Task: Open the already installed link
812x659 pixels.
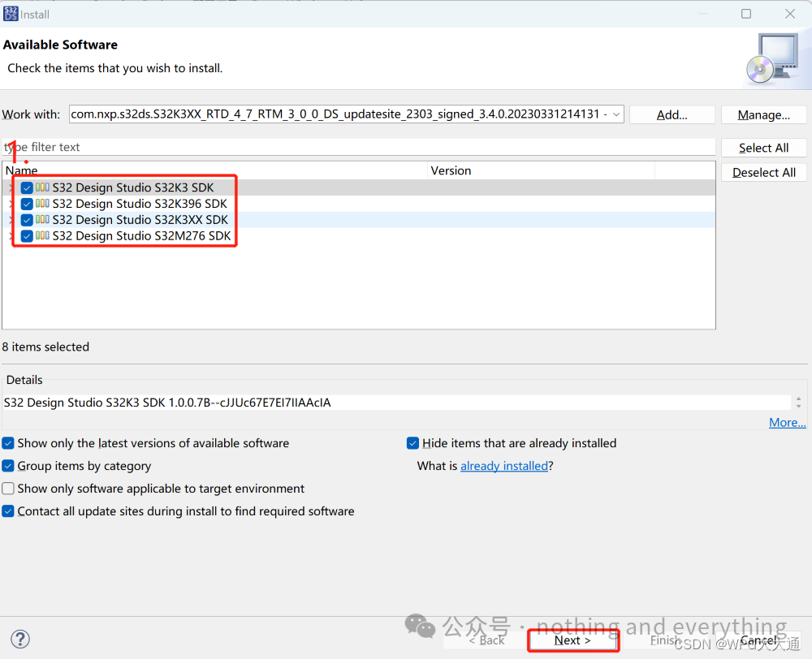Action: tap(504, 466)
